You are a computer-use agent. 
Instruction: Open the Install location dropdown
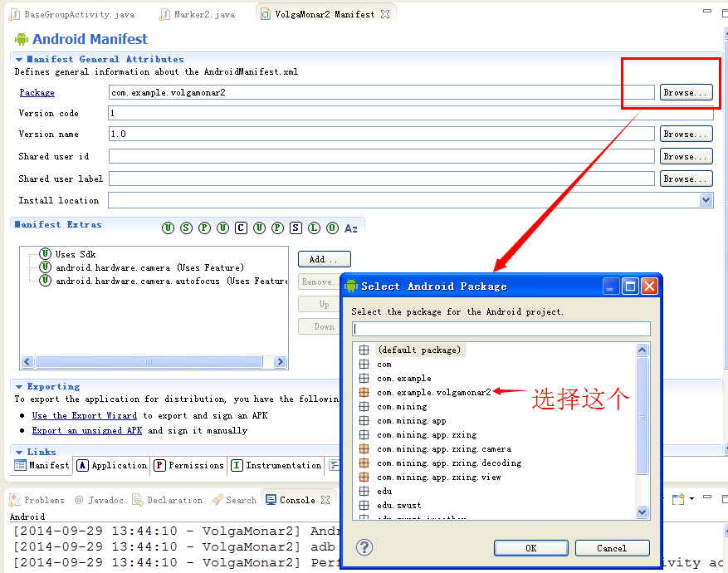(x=706, y=200)
